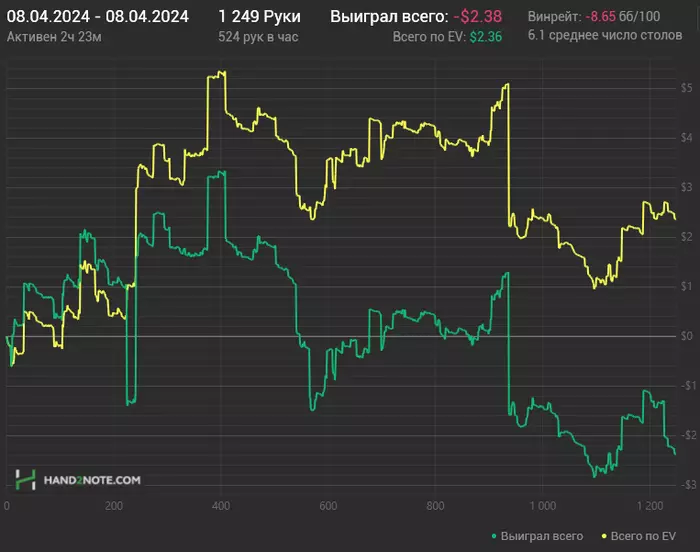This screenshot has width=700, height=552.
Task: Click the 200 hands x-axis tick
Action: (x=114, y=506)
